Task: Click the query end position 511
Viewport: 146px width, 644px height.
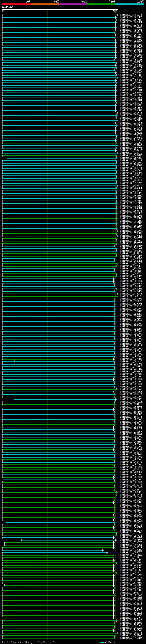Action: (x=115, y=11)
